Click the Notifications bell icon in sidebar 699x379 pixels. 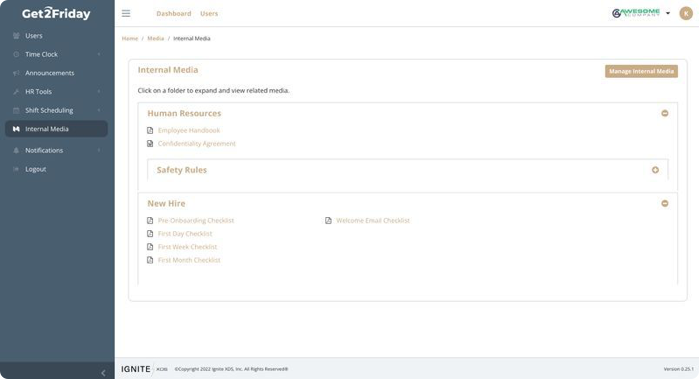pyautogui.click(x=16, y=150)
